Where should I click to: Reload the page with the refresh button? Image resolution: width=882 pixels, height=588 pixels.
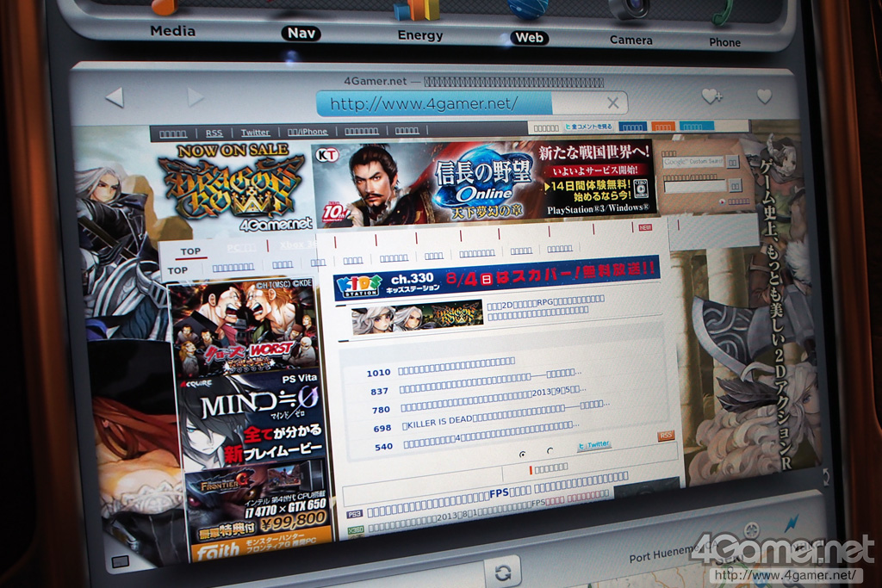[502, 573]
